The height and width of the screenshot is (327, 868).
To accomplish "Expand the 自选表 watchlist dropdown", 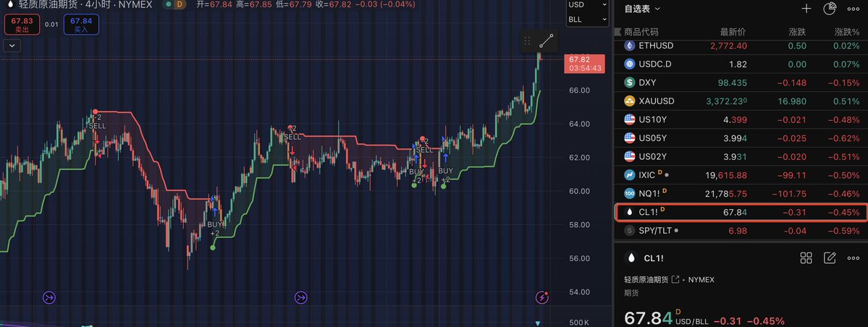I will click(x=642, y=8).
